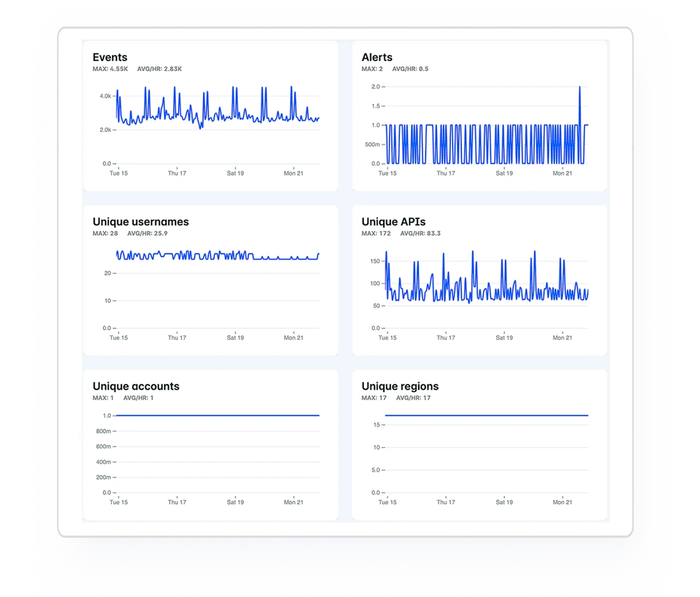
Task: Select AVG/HR: 25.9 under Unique usernames
Action: 147,234
